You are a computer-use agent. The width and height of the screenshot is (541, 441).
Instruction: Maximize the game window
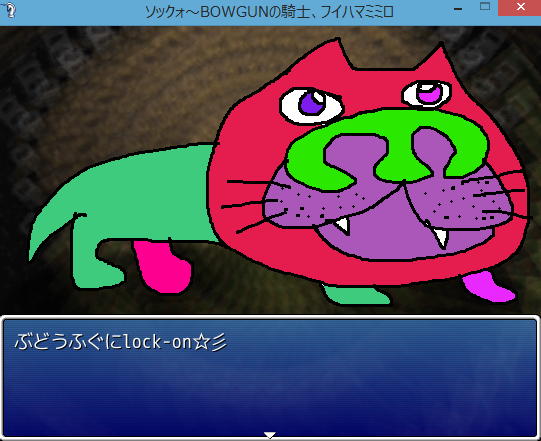coord(485,6)
